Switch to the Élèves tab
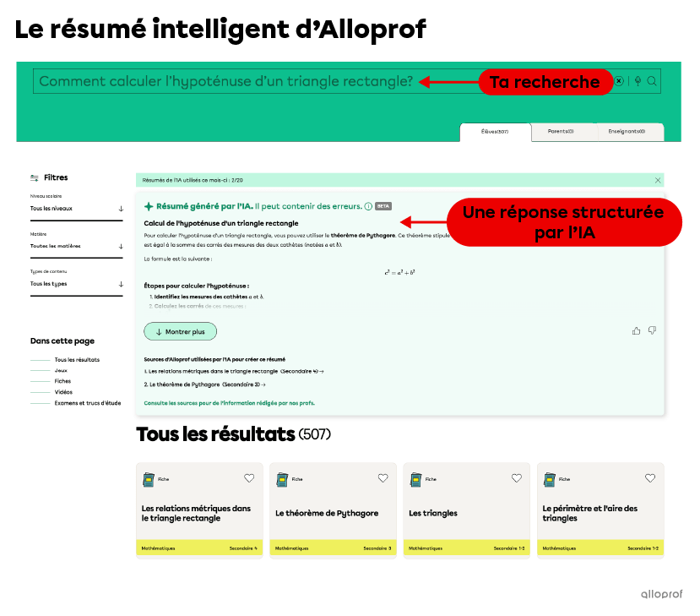This screenshot has width=700, height=616. click(495, 132)
